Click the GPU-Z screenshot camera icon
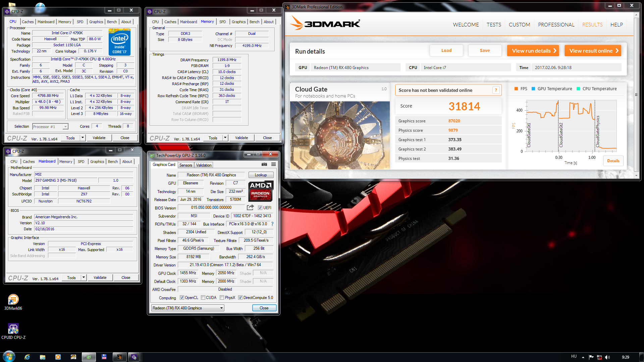 pyautogui.click(x=264, y=164)
